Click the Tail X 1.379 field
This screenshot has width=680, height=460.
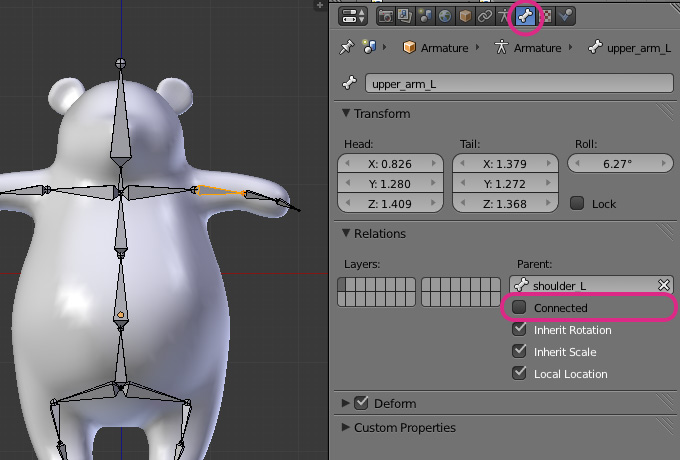coord(505,164)
